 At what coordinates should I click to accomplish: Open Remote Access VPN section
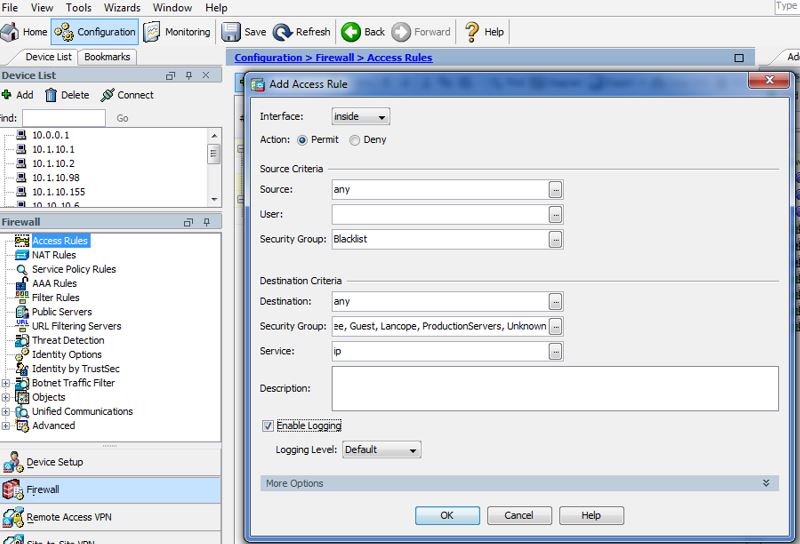[x=110, y=517]
